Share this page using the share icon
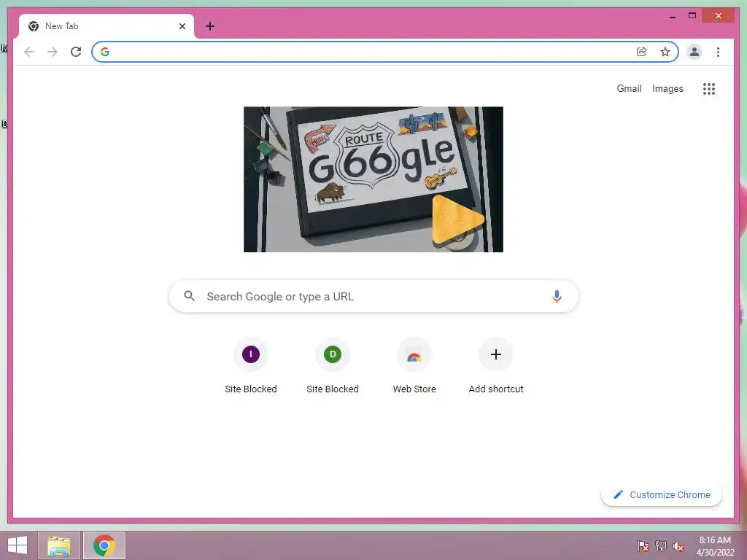747x560 pixels. pos(642,52)
